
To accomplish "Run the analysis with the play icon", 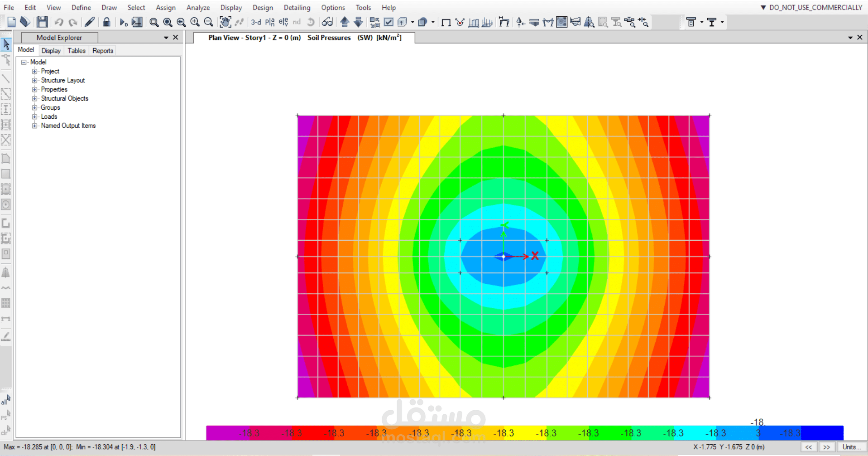I will point(123,22).
